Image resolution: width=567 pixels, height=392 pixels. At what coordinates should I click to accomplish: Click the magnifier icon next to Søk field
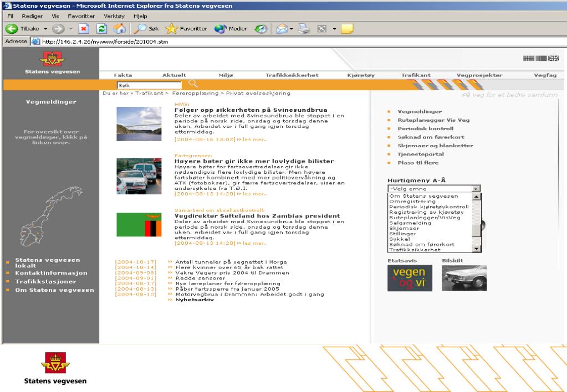pos(193,84)
